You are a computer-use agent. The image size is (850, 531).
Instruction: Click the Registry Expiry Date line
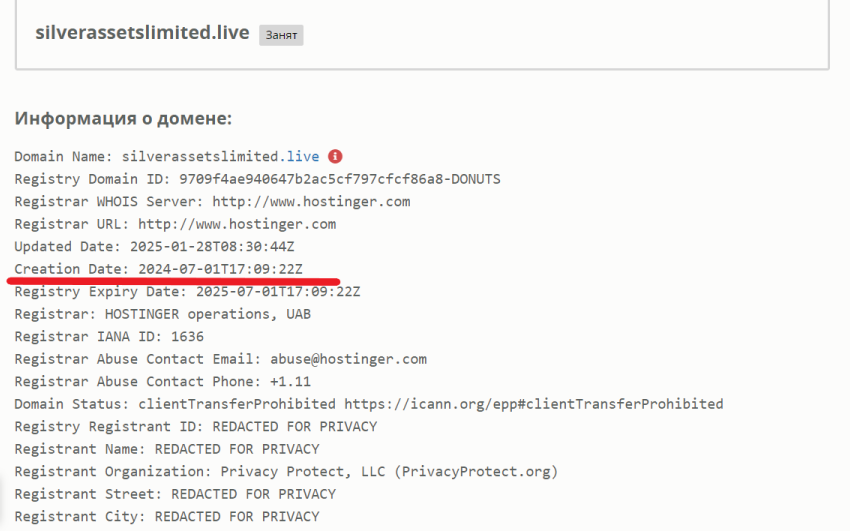pyautogui.click(x=187, y=292)
